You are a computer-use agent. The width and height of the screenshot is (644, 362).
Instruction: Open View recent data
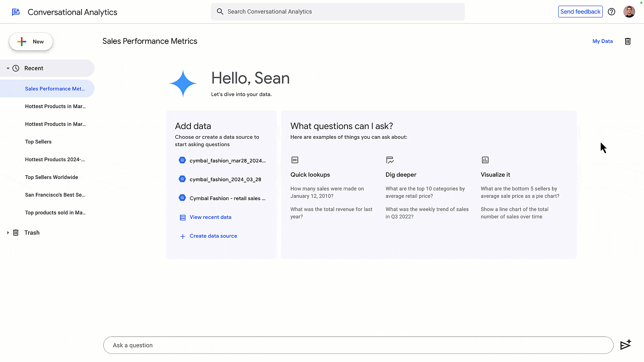210,217
